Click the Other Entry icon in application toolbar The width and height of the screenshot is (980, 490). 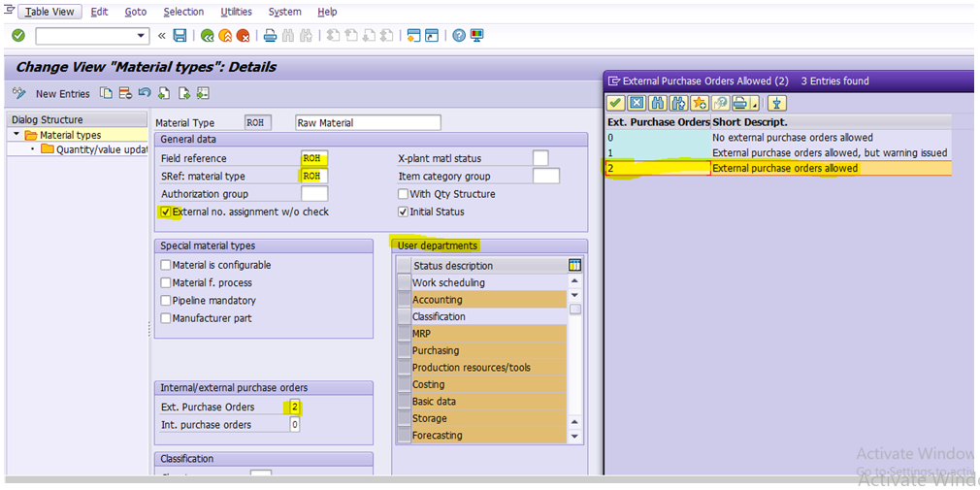[x=203, y=94]
